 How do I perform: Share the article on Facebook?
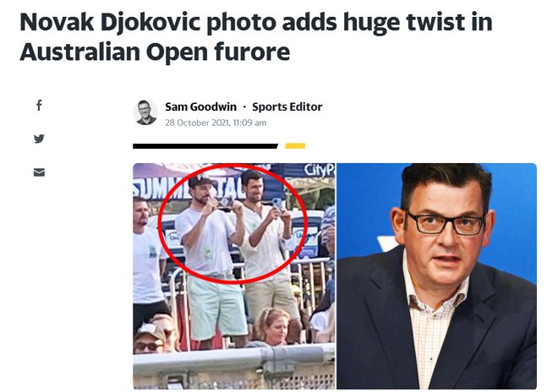(x=39, y=105)
